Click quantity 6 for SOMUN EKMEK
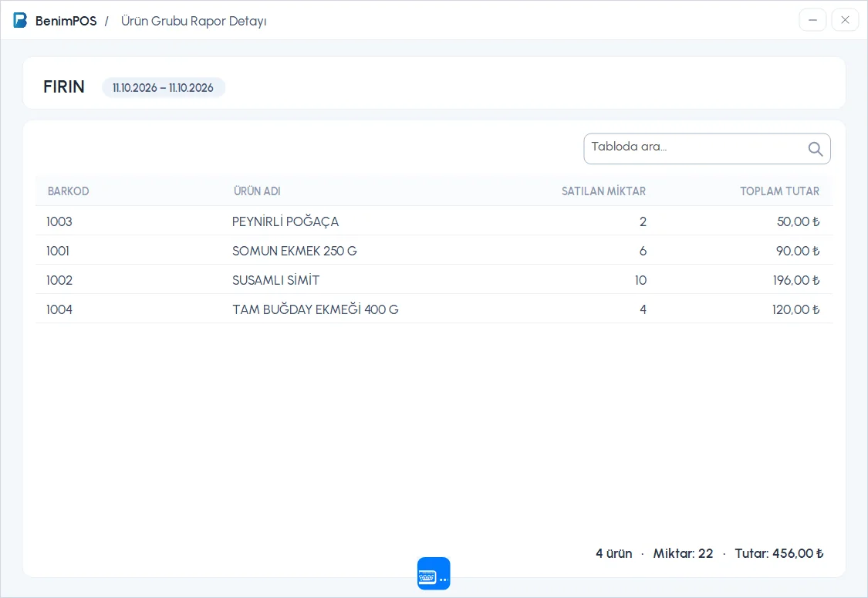Image resolution: width=868 pixels, height=598 pixels. (x=643, y=251)
